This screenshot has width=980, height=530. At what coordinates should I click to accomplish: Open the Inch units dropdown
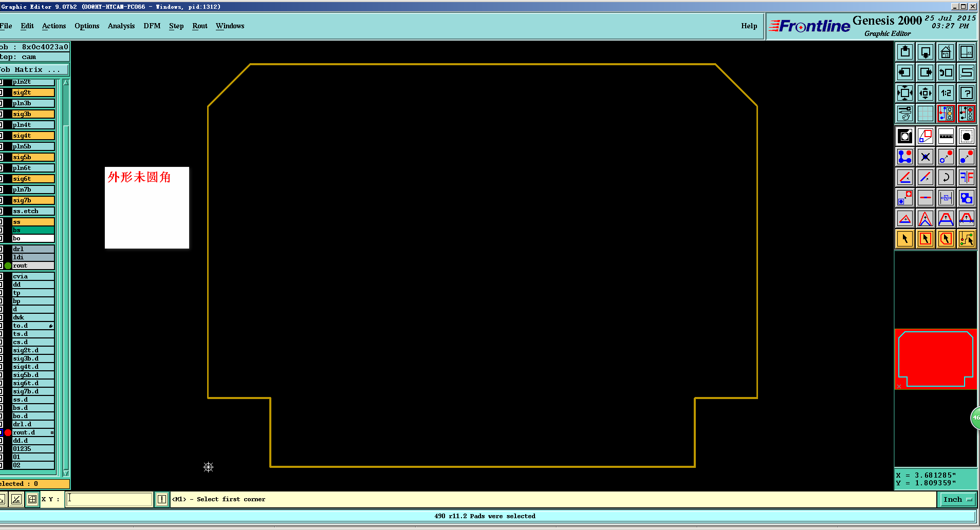click(957, 499)
